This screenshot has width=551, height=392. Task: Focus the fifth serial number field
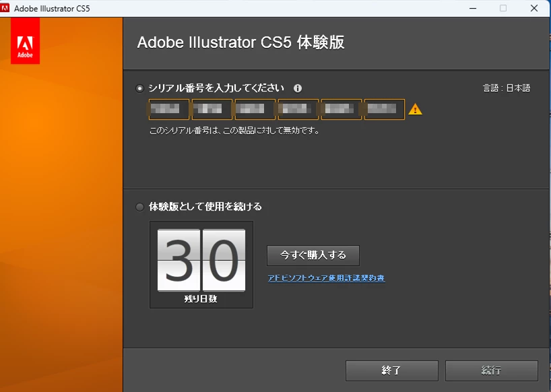pyautogui.click(x=342, y=109)
